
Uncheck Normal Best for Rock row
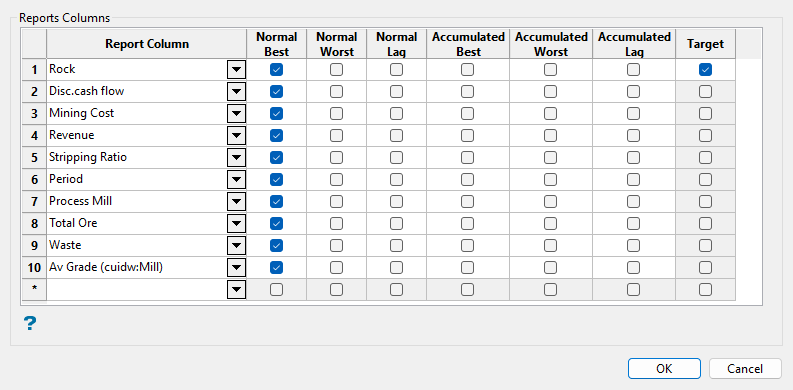click(276, 70)
